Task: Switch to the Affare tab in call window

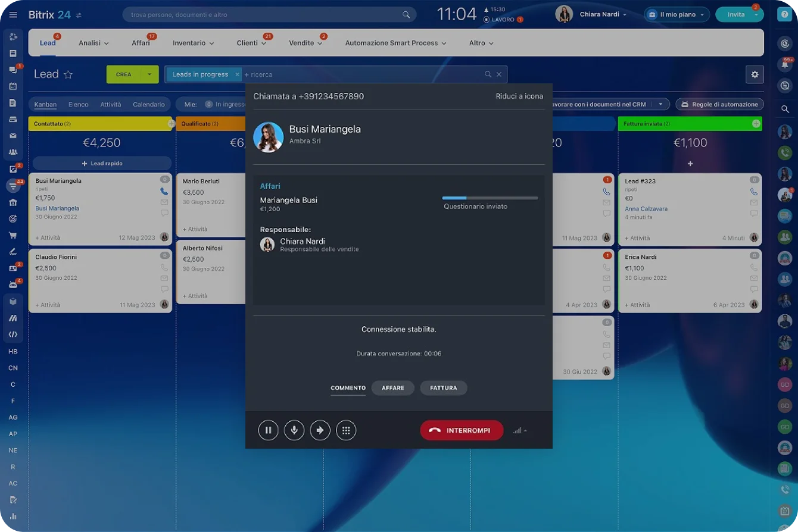Action: coord(392,388)
